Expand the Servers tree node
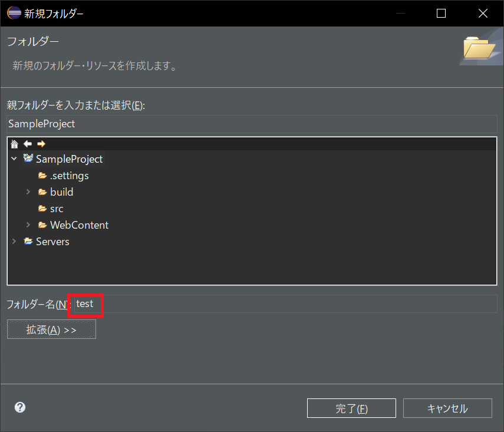This screenshot has width=504, height=432. tap(14, 241)
